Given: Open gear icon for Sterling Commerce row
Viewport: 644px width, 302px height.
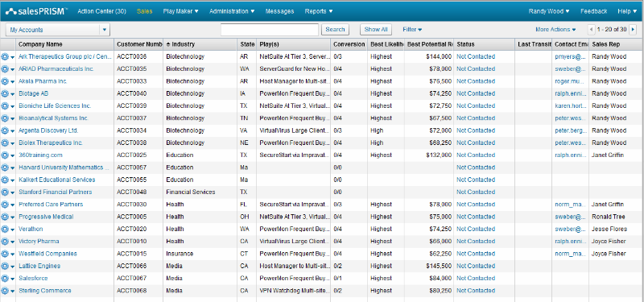Looking at the screenshot, I should (5, 291).
